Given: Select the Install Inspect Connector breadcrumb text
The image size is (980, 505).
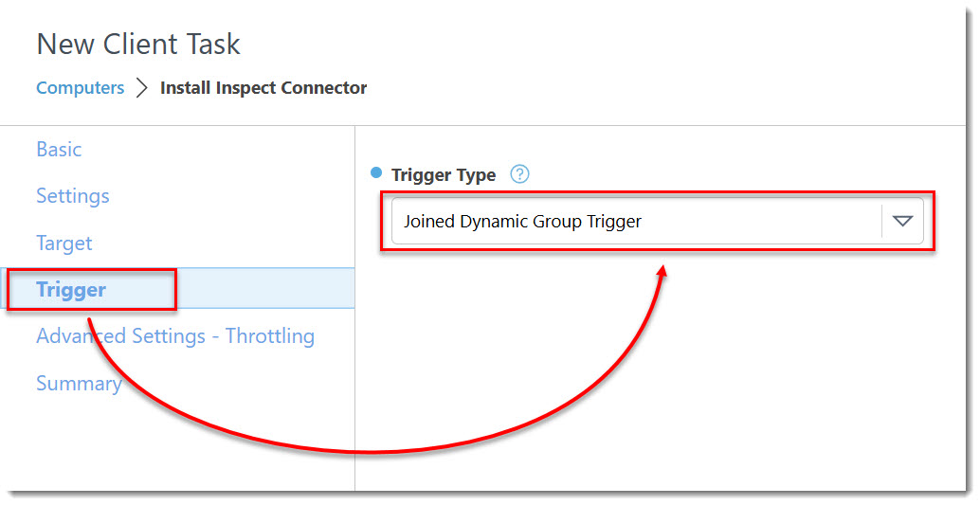Looking at the screenshot, I should pos(263,87).
